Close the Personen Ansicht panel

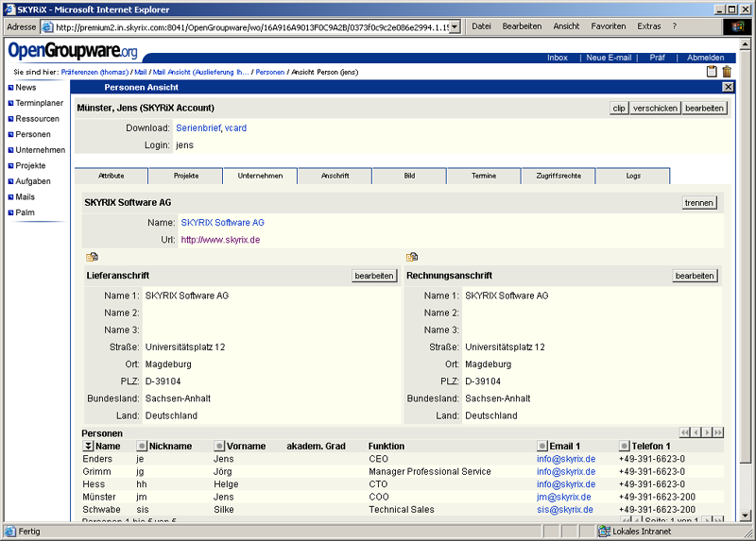728,87
